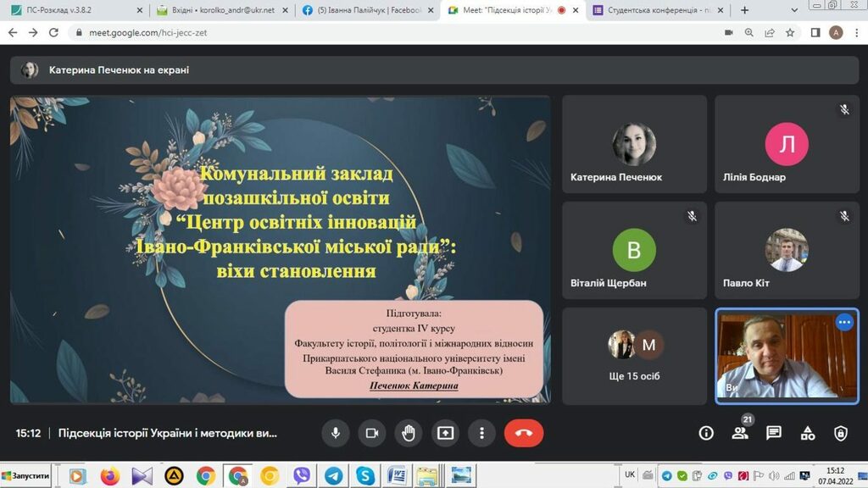Open Telegram from the taskbar
Screen dimensions: 868x488
(x=333, y=476)
